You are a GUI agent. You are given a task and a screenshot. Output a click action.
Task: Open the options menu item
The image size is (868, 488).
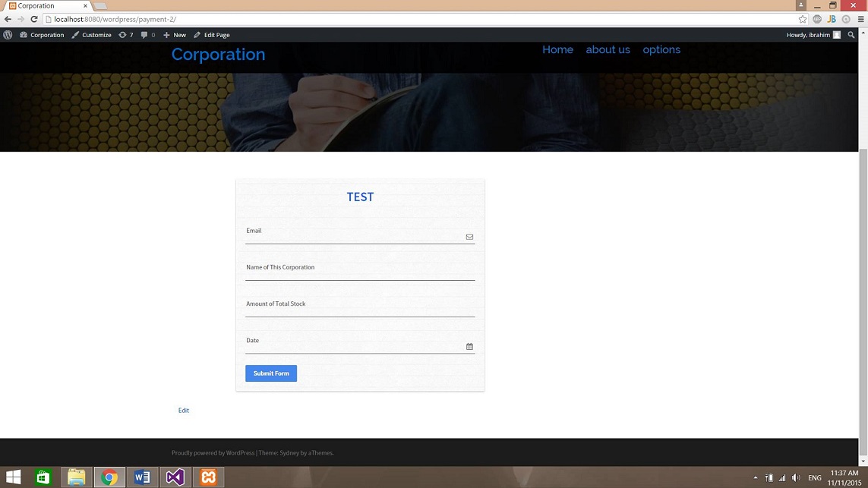point(661,49)
